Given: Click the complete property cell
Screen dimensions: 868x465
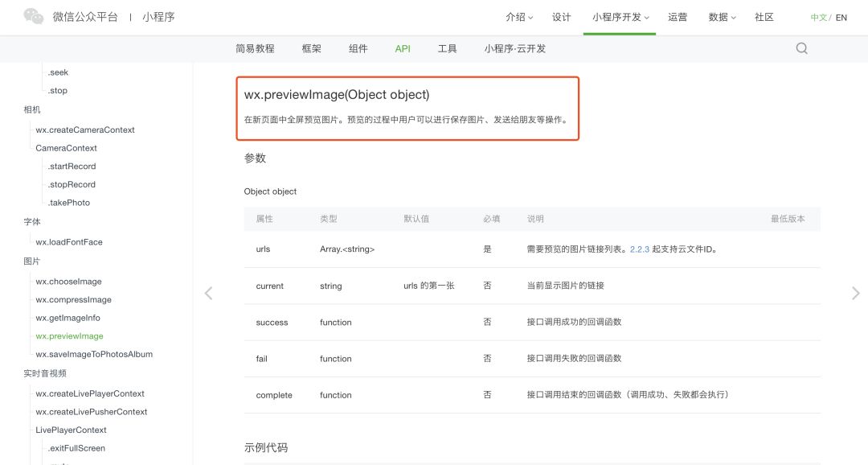Looking at the screenshot, I should (x=274, y=395).
